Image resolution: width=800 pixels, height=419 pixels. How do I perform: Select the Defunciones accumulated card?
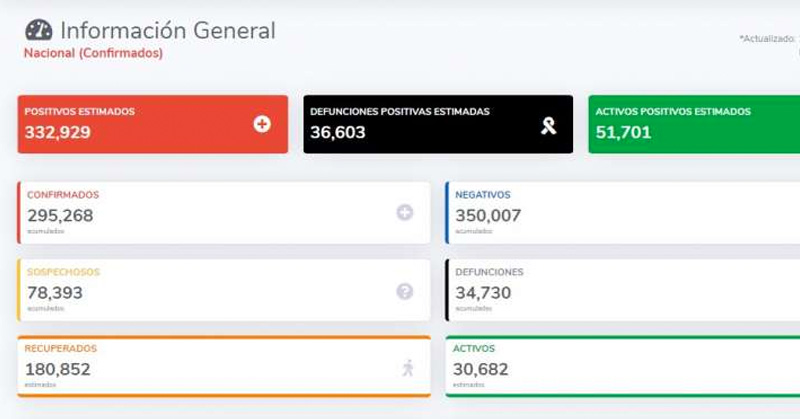(622, 290)
